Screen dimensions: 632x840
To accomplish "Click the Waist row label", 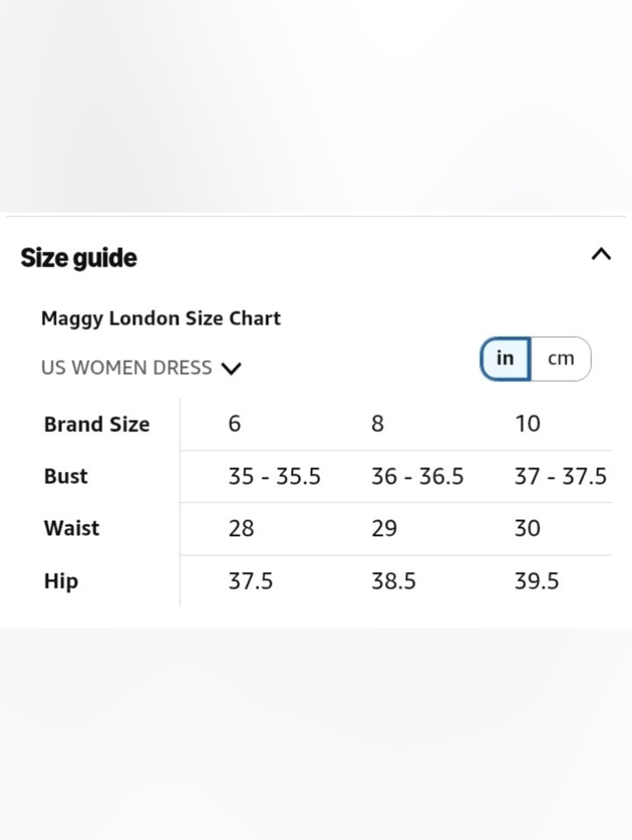I will coord(71,528).
